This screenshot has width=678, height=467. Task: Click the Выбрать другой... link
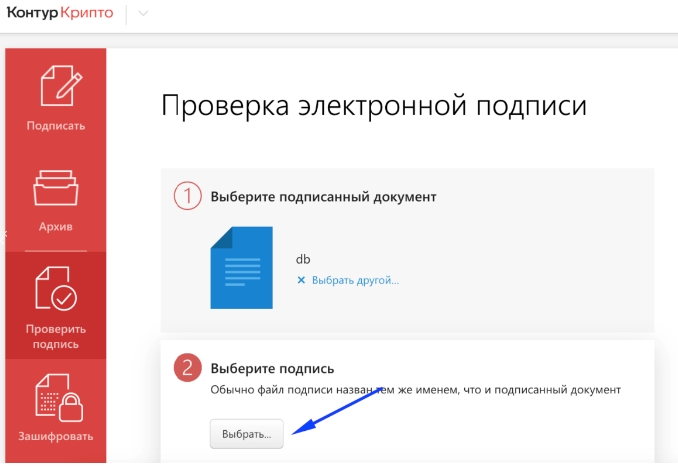tap(355, 280)
